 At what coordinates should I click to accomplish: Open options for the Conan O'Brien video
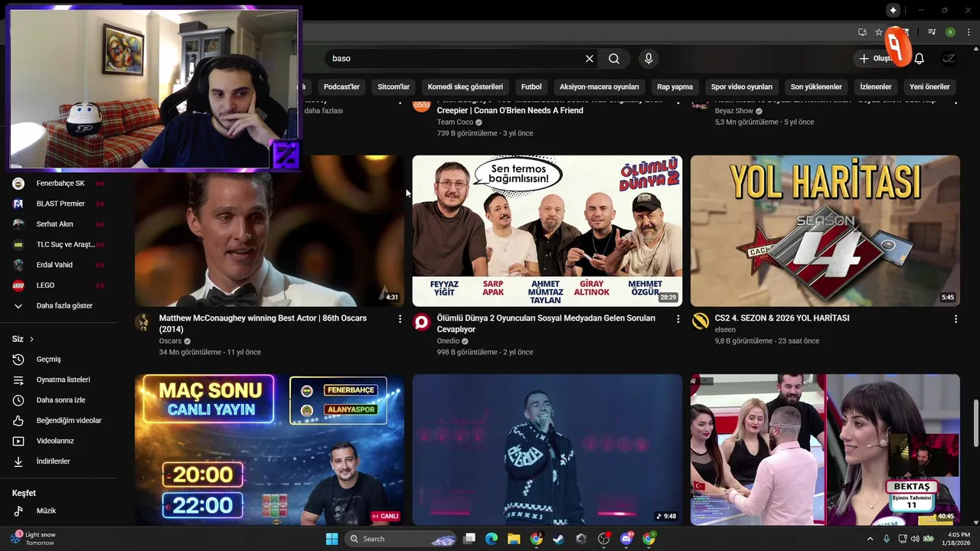pyautogui.click(x=678, y=101)
